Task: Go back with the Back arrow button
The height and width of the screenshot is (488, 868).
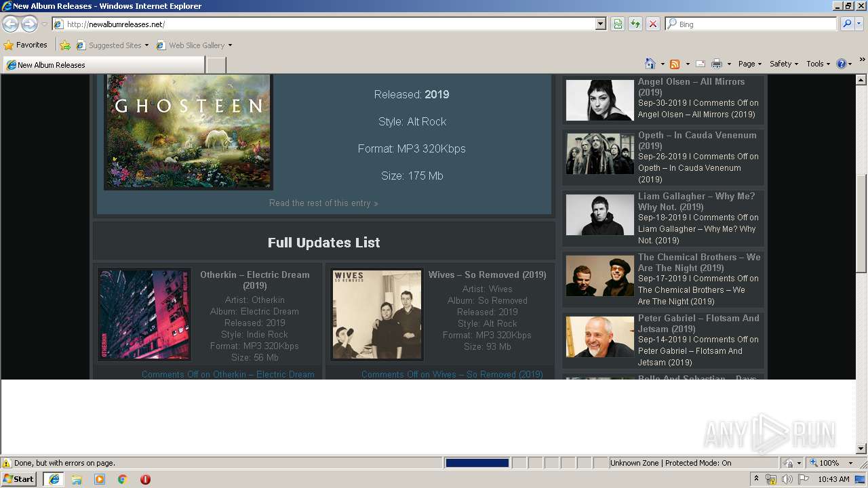Action: 10,24
